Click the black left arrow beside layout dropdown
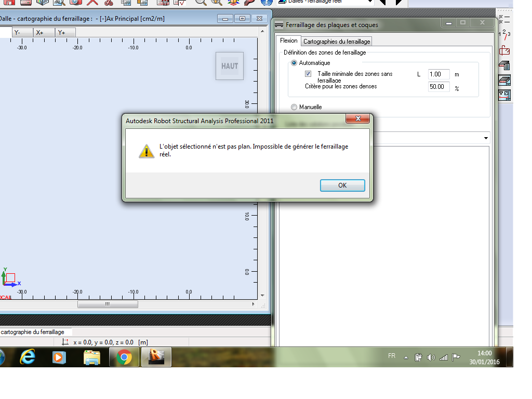The height and width of the screenshot is (399, 532). [x=383, y=2]
